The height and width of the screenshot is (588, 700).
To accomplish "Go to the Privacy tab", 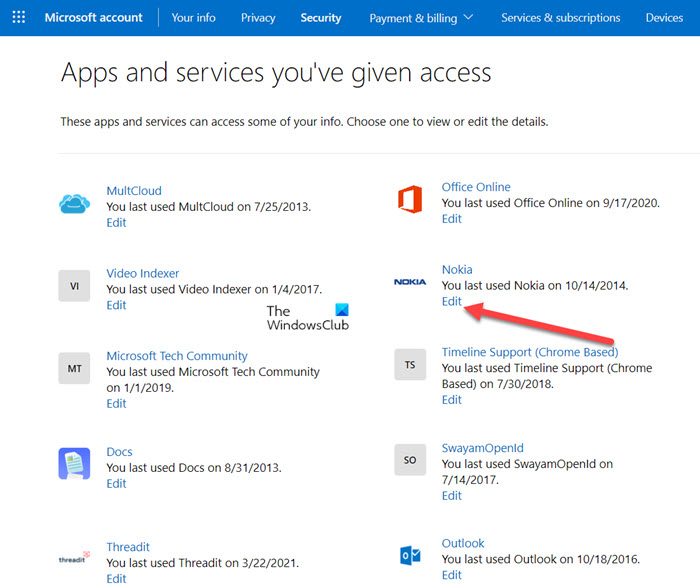I will pos(258,18).
